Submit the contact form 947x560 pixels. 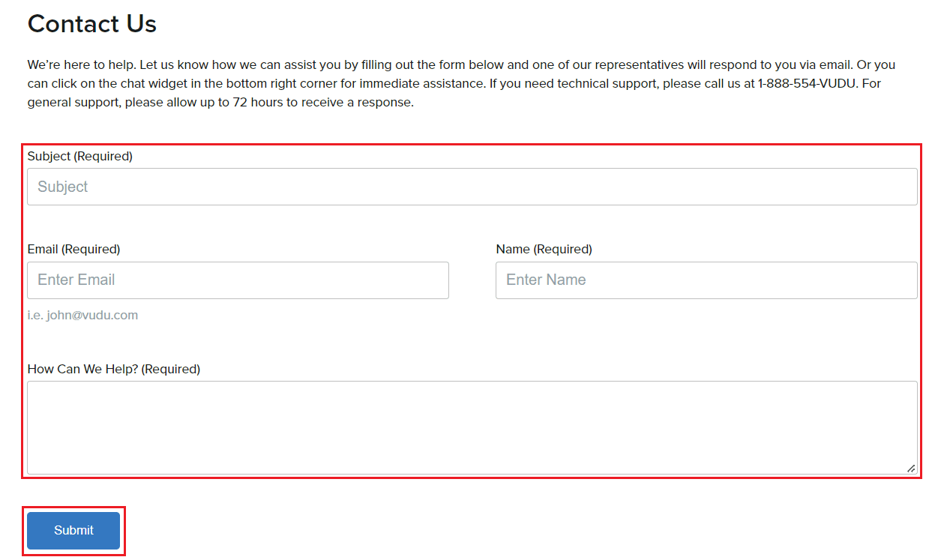coord(73,531)
